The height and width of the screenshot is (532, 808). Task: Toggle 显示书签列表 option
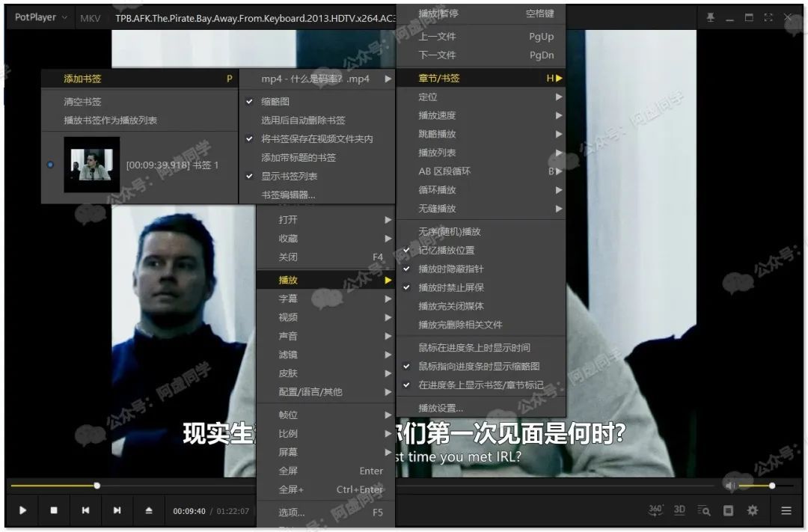coord(317,176)
